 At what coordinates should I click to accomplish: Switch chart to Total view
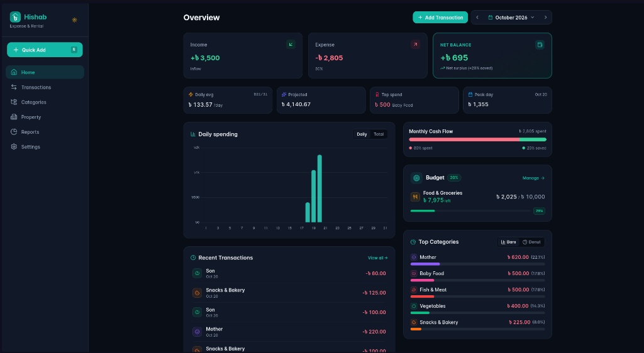379,134
